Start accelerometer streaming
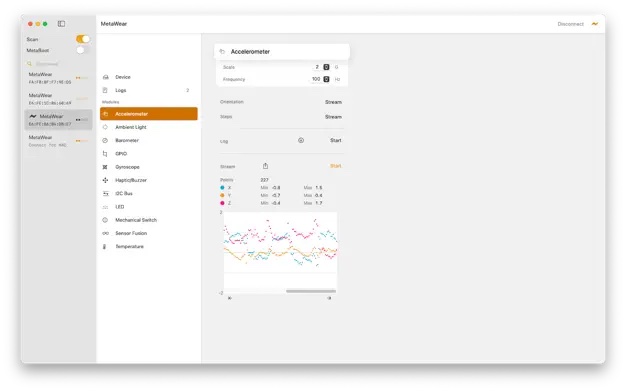Image resolution: width=626 pixels, height=391 pixels. [x=335, y=166]
